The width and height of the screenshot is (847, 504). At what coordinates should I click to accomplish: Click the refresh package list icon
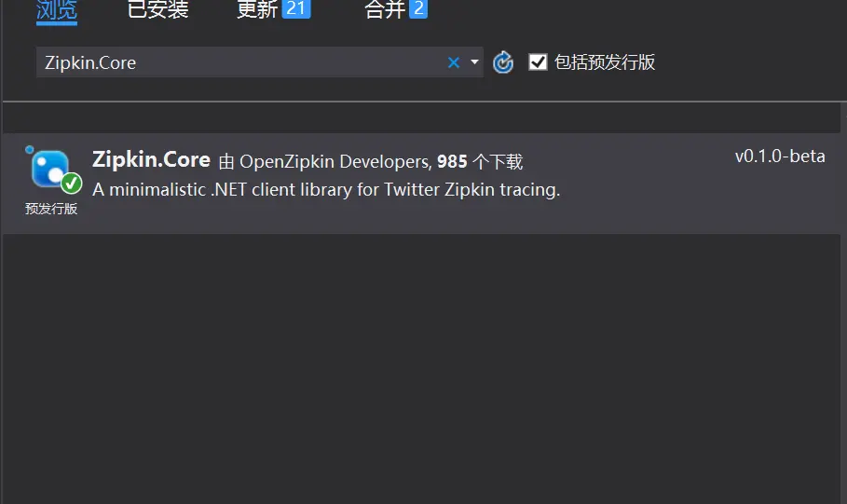[503, 62]
